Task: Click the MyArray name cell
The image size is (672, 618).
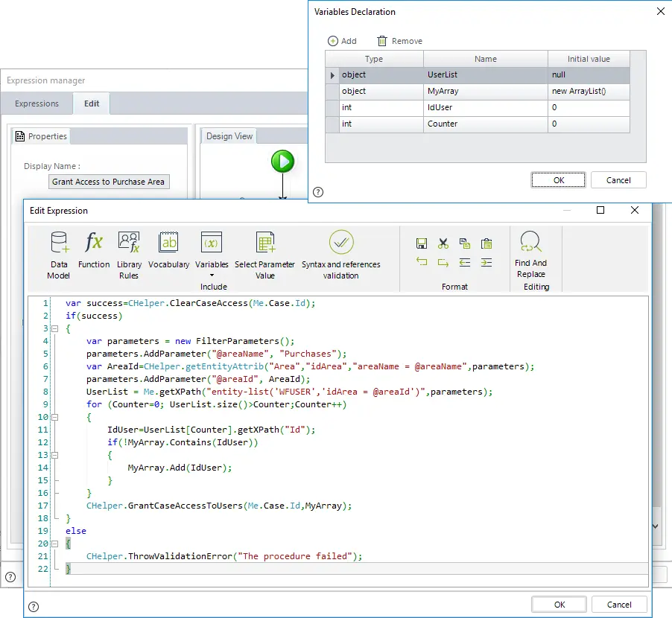Action: pyautogui.click(x=486, y=92)
